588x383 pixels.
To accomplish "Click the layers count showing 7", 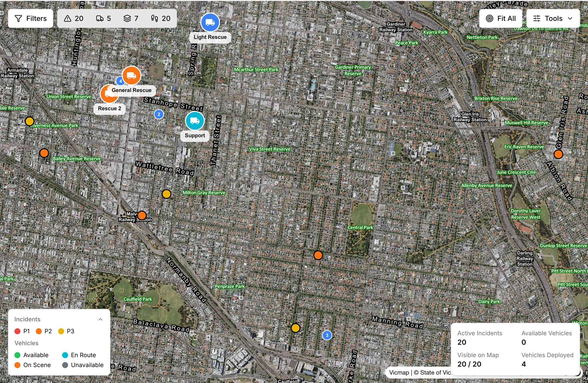I will [131, 19].
